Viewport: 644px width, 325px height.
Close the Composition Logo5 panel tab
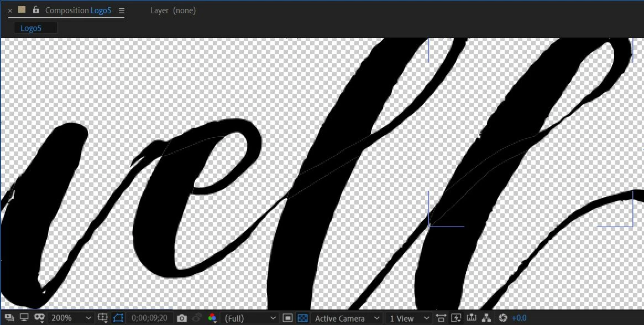coord(11,11)
